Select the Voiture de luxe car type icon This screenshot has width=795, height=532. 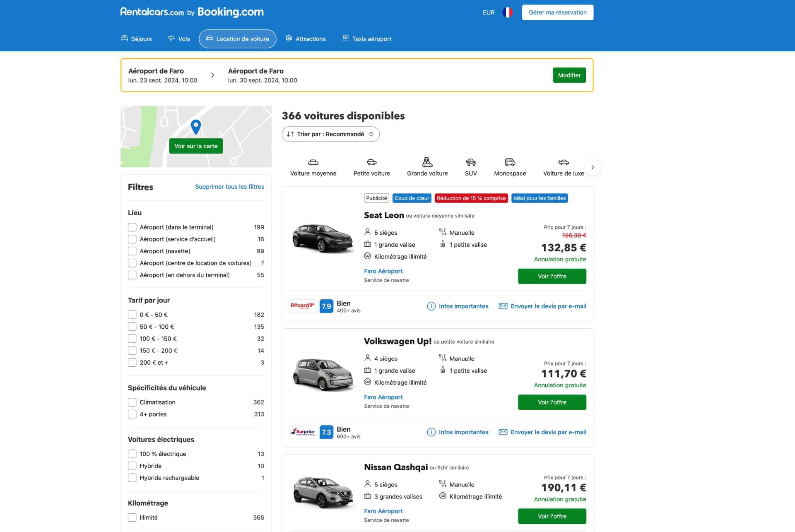coord(564,162)
